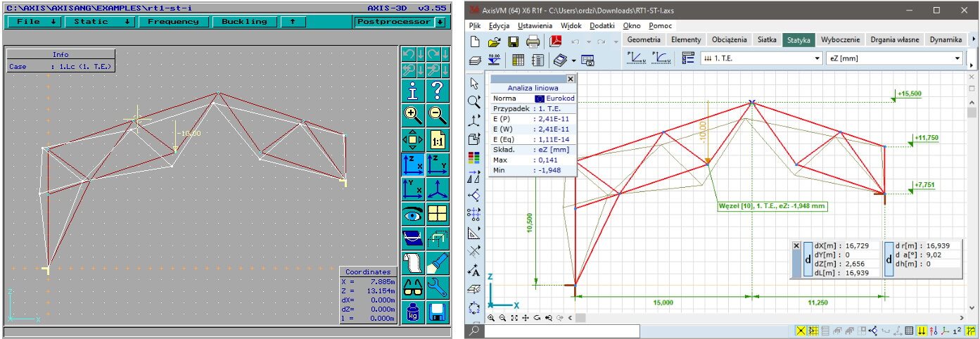Click the zoom in magnifier in AXIS-3D
Viewport: 980px width, 339px height.
pos(413,115)
